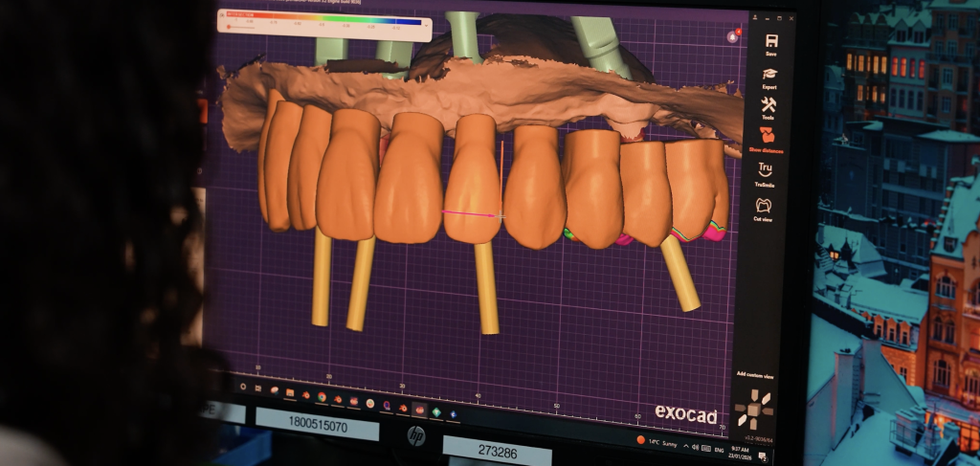The height and width of the screenshot is (466, 980).
Task: Click the Add custom view label
Action: tap(754, 376)
